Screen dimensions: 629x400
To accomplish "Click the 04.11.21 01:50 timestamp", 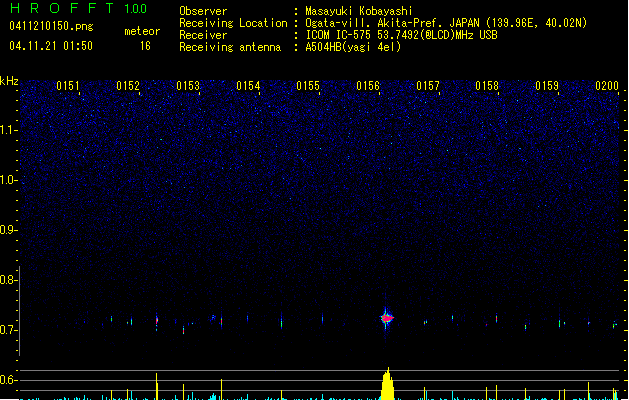I will point(50,46).
